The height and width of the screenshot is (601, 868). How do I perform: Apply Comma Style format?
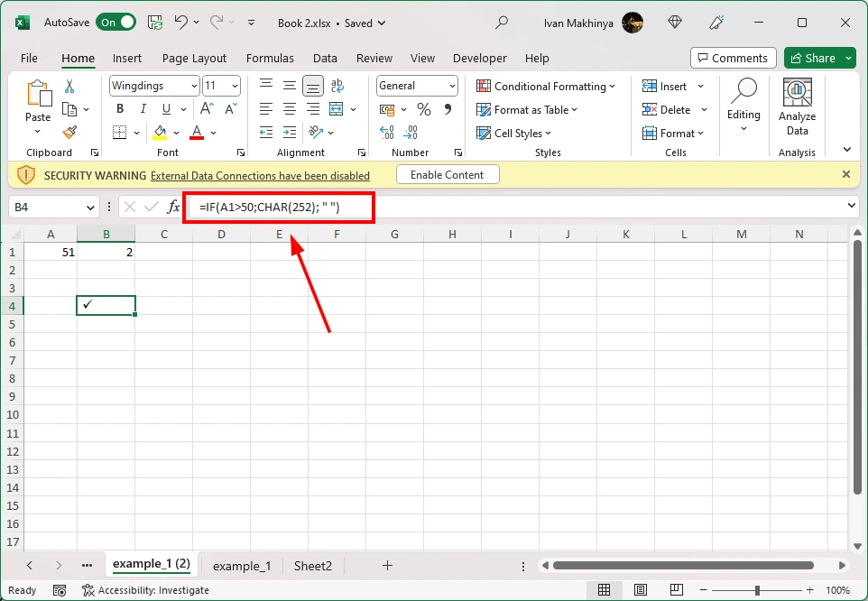(x=448, y=109)
